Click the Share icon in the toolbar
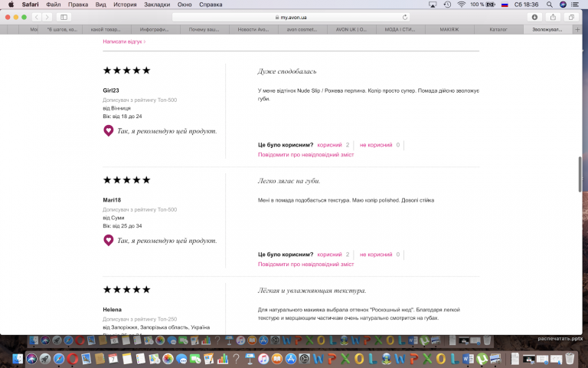The image size is (588, 368). pyautogui.click(x=552, y=17)
